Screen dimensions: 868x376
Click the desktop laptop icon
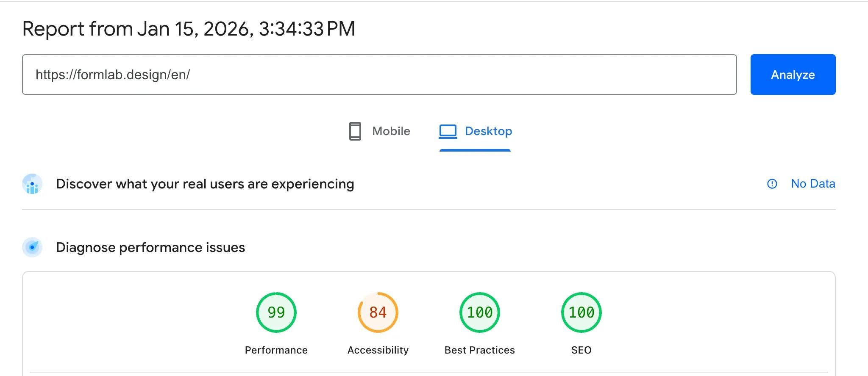[x=448, y=131]
